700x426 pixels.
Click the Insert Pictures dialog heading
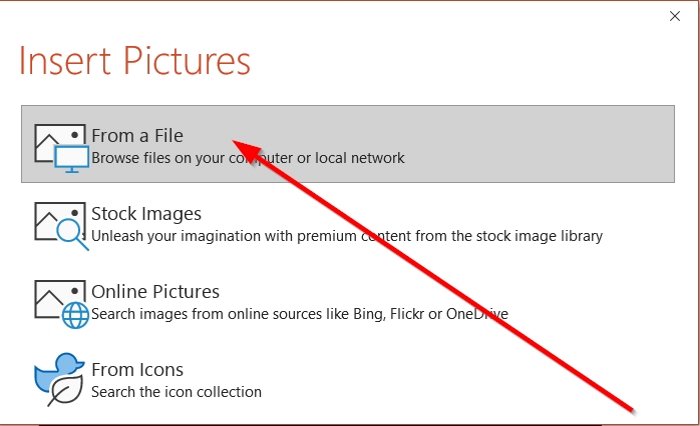[x=135, y=60]
